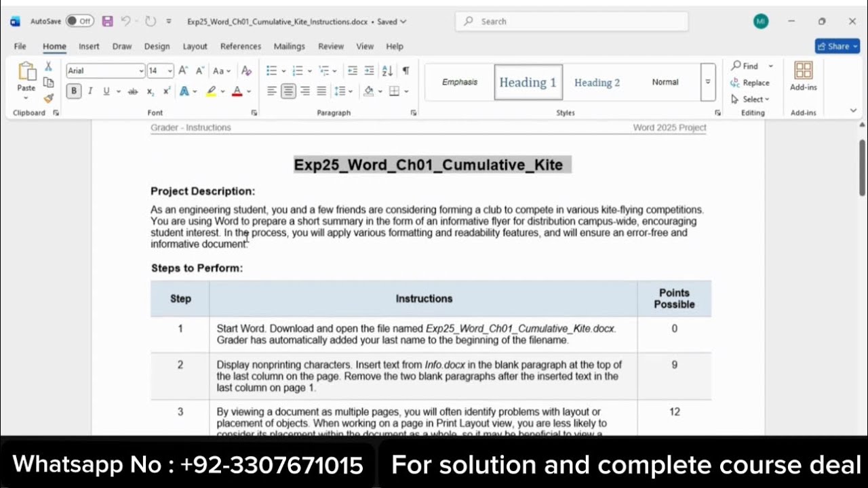The image size is (868, 488).
Task: Increase paragraph indent
Action: (369, 70)
